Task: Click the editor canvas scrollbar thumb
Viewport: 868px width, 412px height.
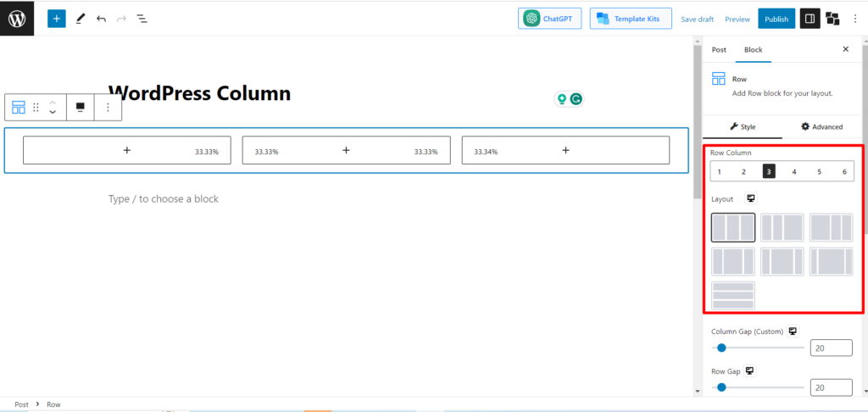Action: click(x=697, y=122)
